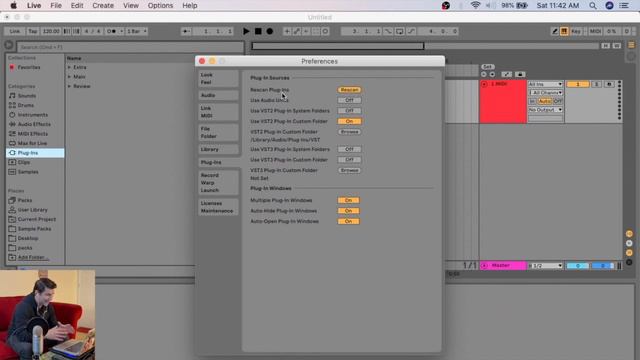The height and width of the screenshot is (360, 640).
Task: Toggle Auto-Hide Plug-In Windows switch
Action: tap(349, 211)
